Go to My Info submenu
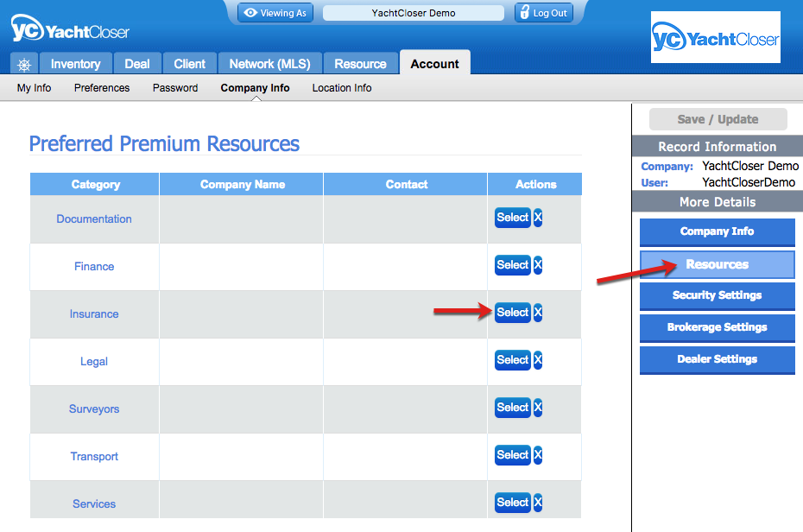The image size is (803, 532). (34, 88)
